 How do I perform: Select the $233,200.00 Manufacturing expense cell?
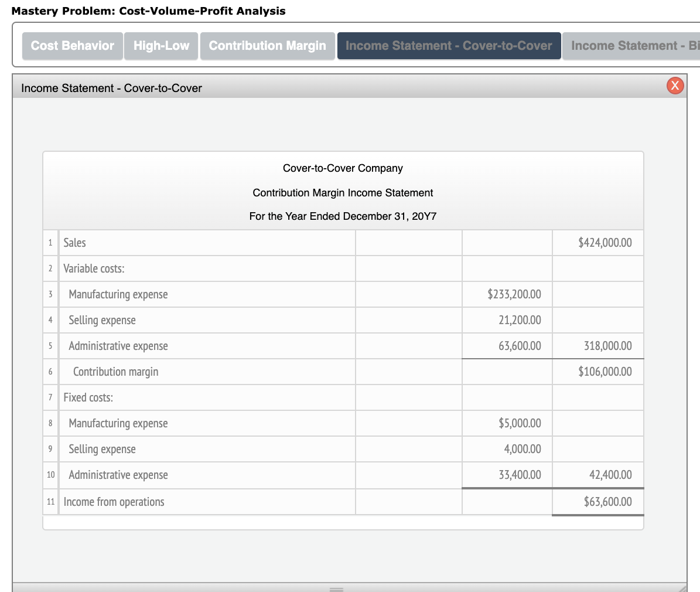[x=507, y=294]
